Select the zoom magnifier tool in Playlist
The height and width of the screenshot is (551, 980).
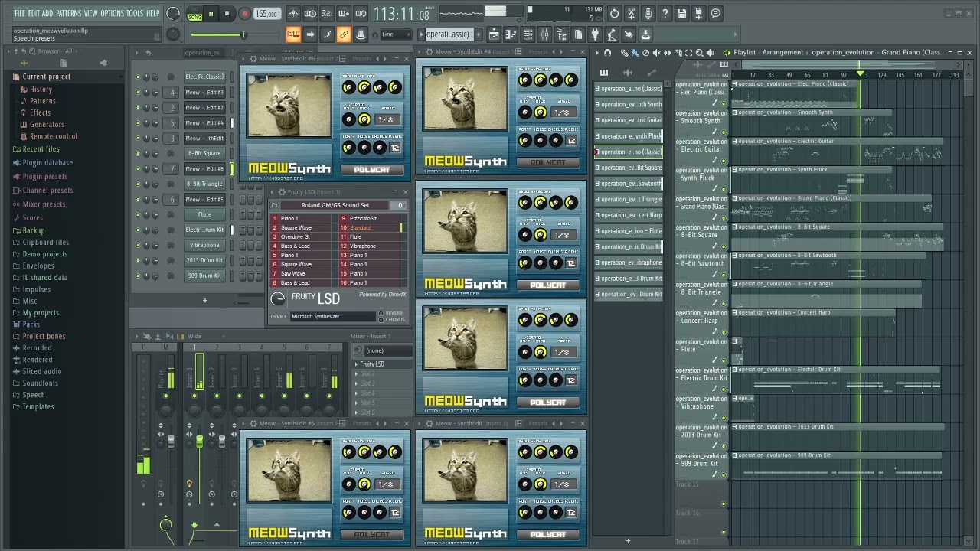coord(699,53)
